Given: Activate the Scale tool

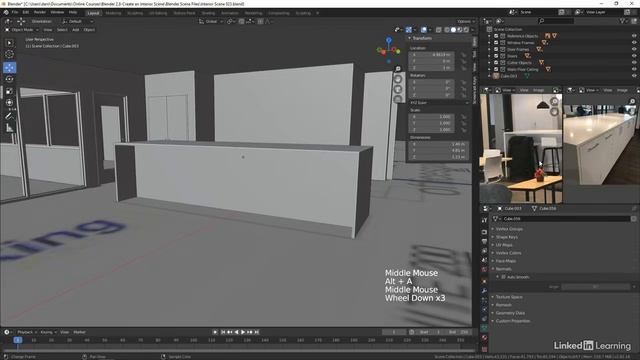Looking at the screenshot, I should click(x=9, y=91).
